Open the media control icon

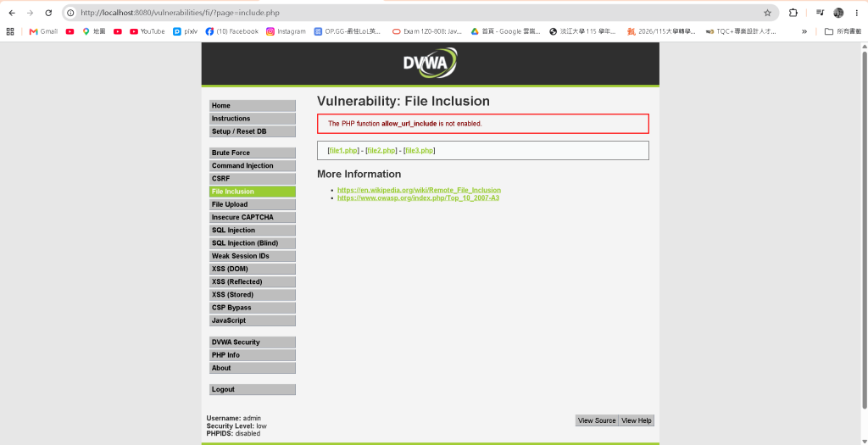821,13
